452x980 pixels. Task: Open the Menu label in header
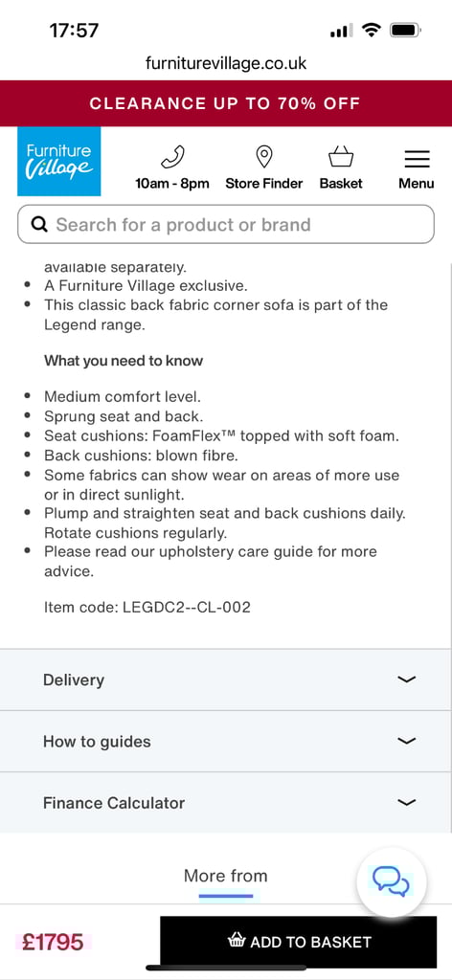click(x=417, y=183)
